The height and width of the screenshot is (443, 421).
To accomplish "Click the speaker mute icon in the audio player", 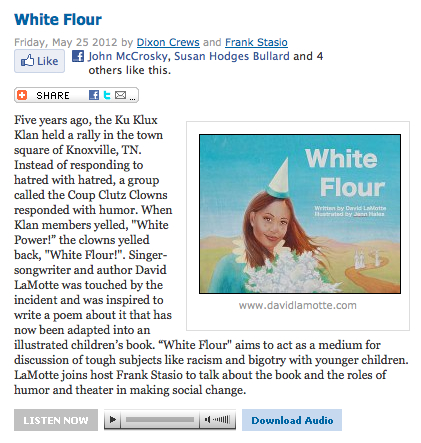I will (x=207, y=419).
